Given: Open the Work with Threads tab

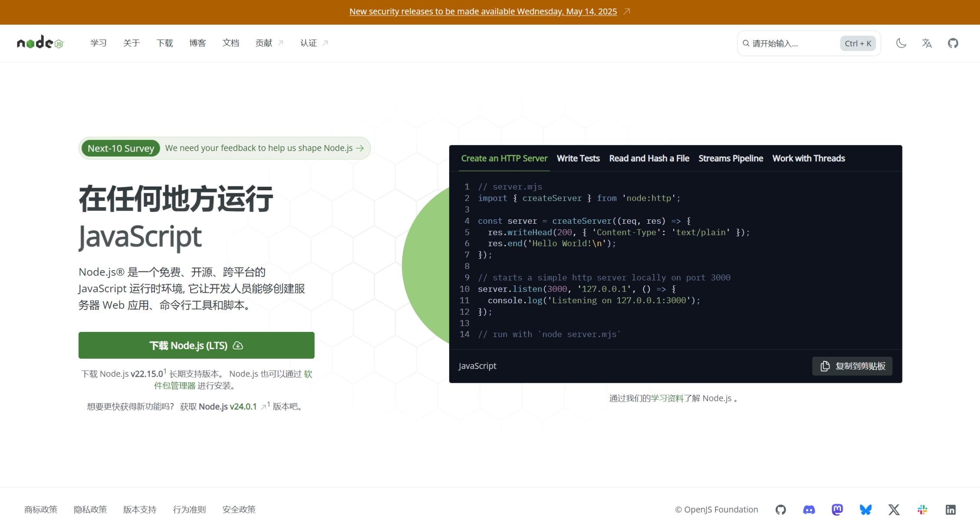Looking at the screenshot, I should pos(808,159).
